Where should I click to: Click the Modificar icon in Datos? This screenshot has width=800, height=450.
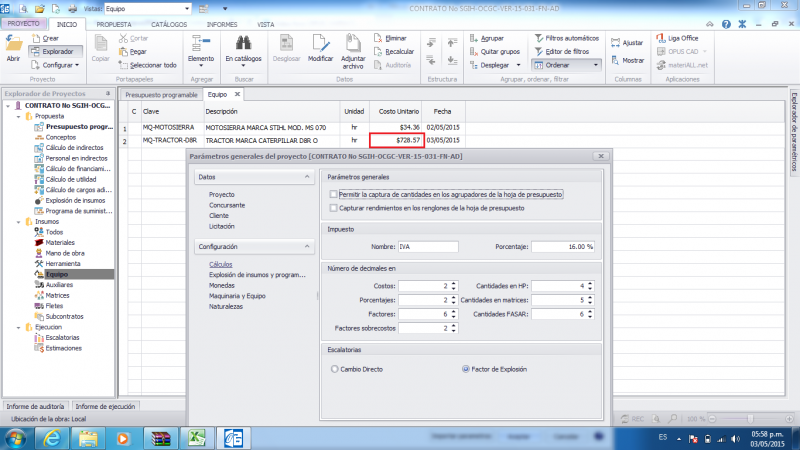click(320, 43)
